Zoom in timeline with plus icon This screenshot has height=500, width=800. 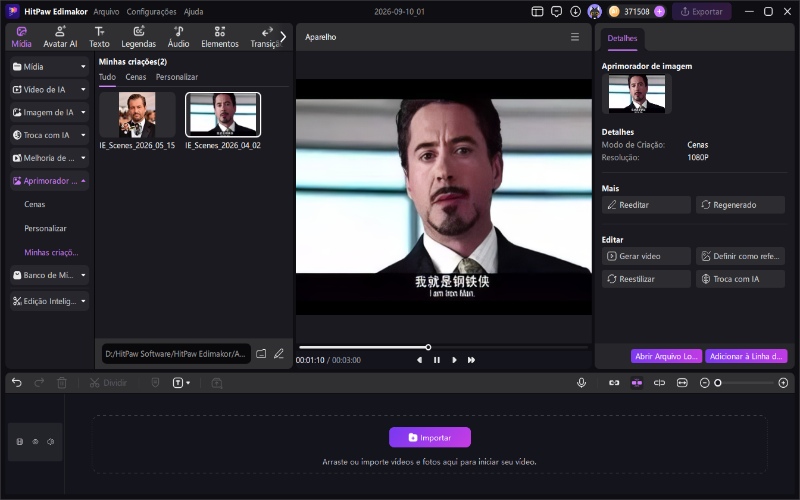click(783, 383)
